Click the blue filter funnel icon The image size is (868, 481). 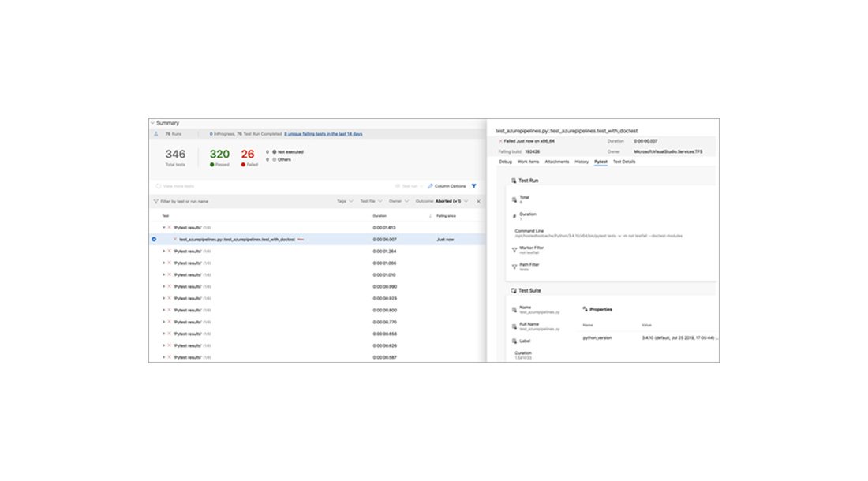pos(473,186)
